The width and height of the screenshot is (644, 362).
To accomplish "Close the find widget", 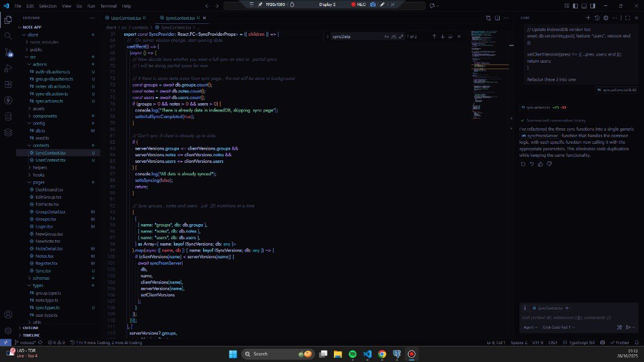I will (x=459, y=36).
